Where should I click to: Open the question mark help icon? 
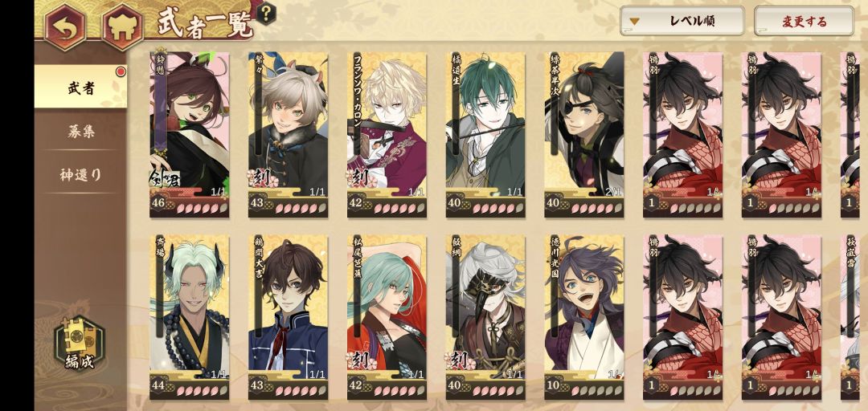267,12
